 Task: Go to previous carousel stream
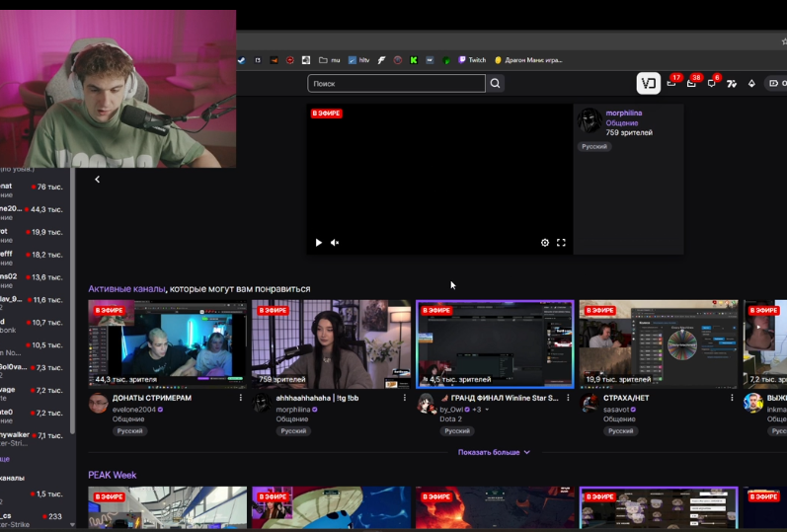[98, 180]
